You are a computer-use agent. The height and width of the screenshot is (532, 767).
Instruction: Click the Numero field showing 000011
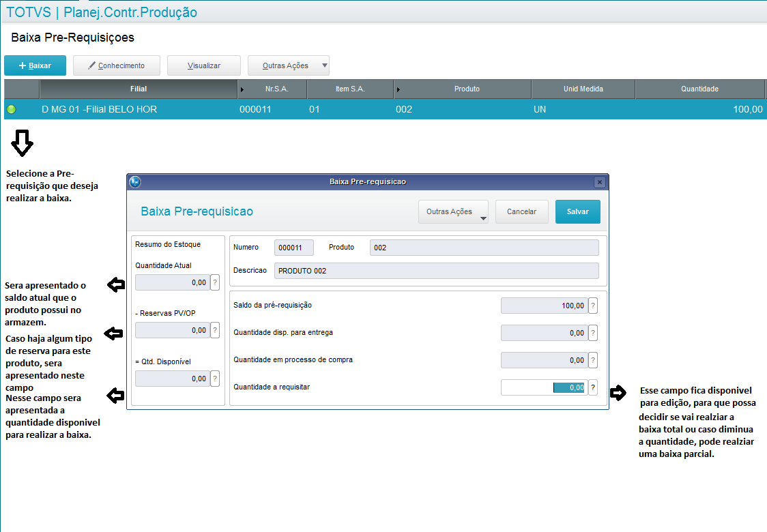click(293, 248)
